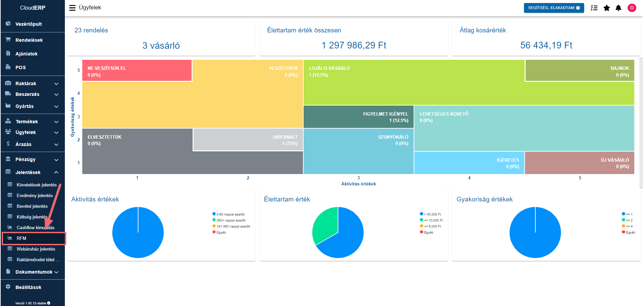Go to Vezérlőpult dashboard
The image size is (644, 306).
tap(28, 24)
